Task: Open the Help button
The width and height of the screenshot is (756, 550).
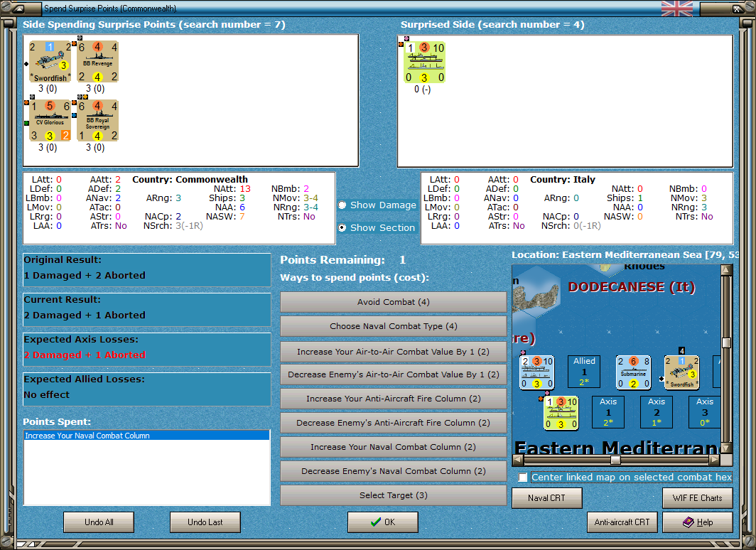Action: pos(697,522)
